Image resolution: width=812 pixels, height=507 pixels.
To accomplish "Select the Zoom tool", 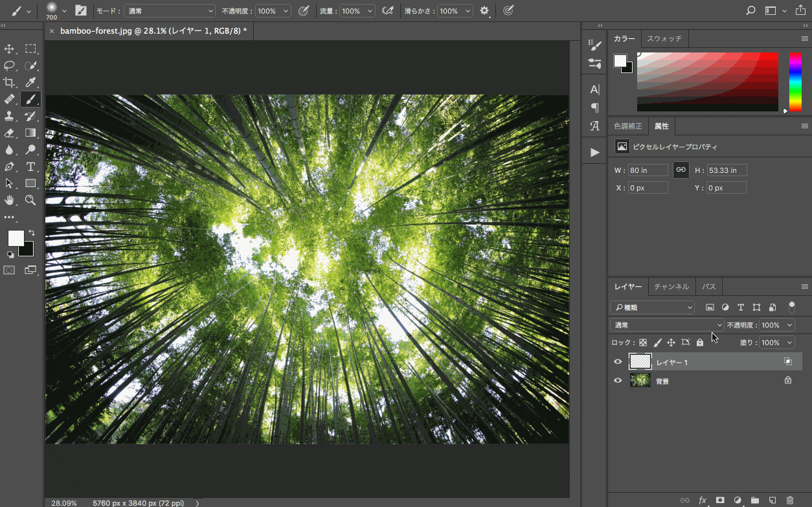I will (30, 200).
